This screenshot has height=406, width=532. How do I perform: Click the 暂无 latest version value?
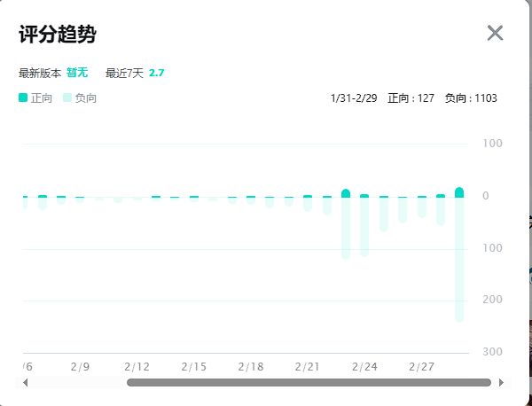click(x=77, y=73)
